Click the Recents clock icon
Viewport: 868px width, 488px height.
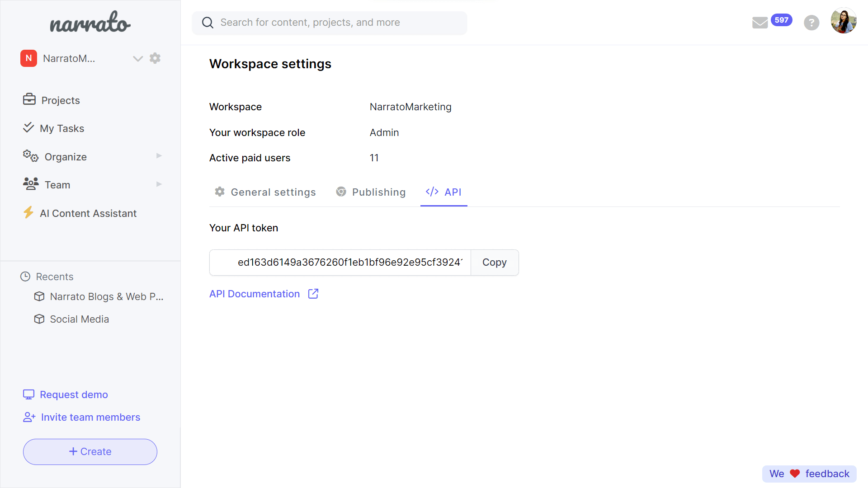[25, 277]
